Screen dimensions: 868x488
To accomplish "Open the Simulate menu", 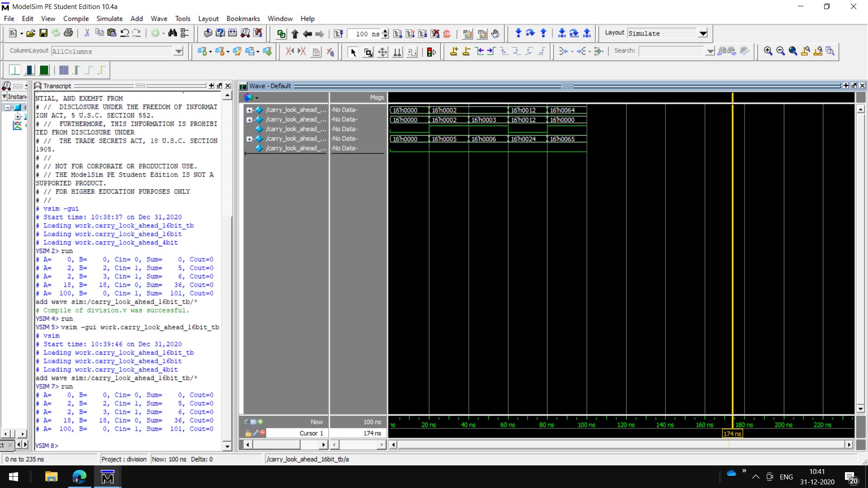I will tap(109, 19).
